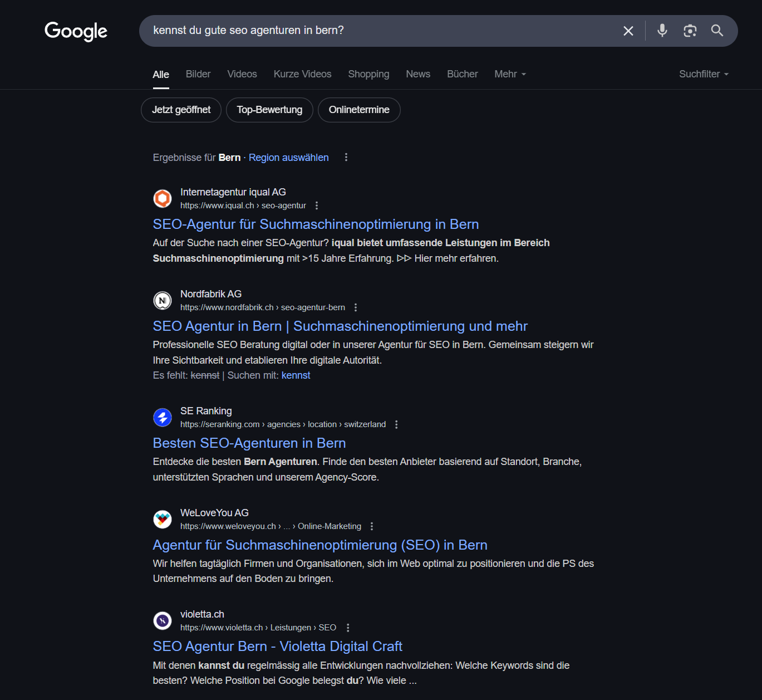Expand the Mehr dropdown menu
Screen dimensions: 762x700
pyautogui.click(x=510, y=74)
